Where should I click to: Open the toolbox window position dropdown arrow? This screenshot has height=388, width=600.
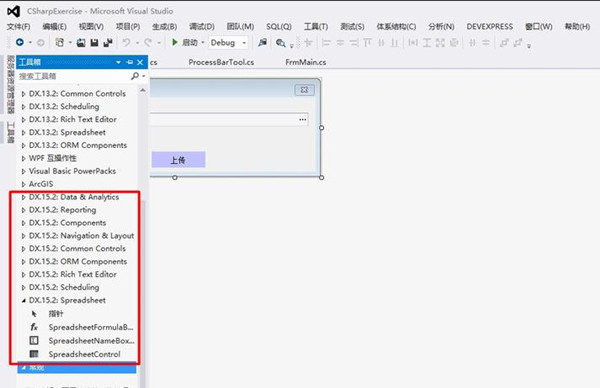(118, 62)
